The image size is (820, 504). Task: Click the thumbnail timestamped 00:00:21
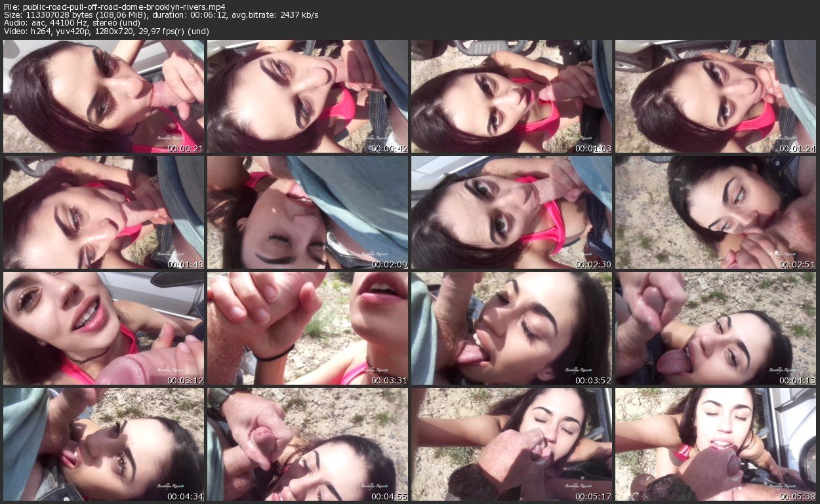(x=104, y=96)
